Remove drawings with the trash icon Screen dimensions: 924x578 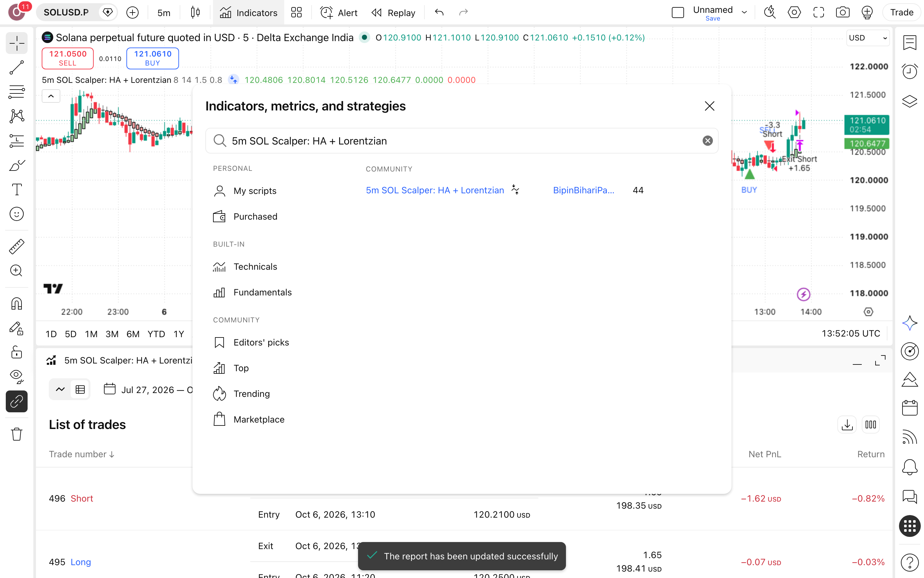tap(16, 434)
